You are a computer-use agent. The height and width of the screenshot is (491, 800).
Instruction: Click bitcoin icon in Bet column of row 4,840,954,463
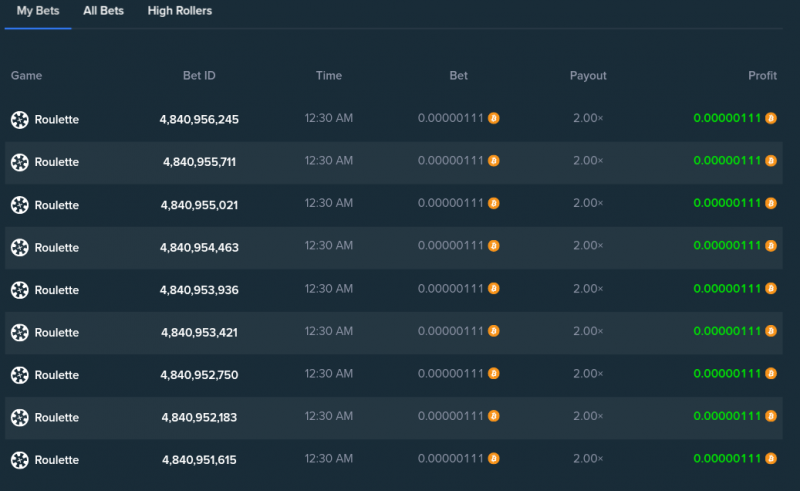[x=493, y=246]
